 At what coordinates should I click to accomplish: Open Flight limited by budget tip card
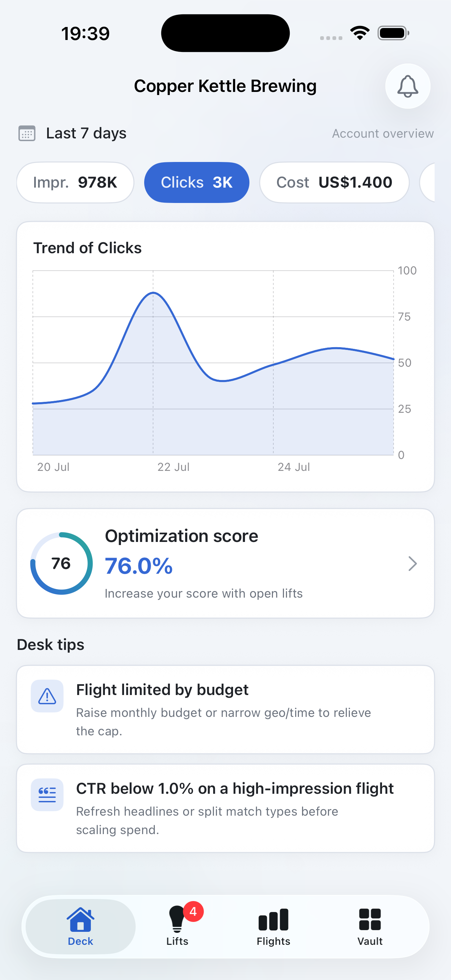tap(225, 709)
